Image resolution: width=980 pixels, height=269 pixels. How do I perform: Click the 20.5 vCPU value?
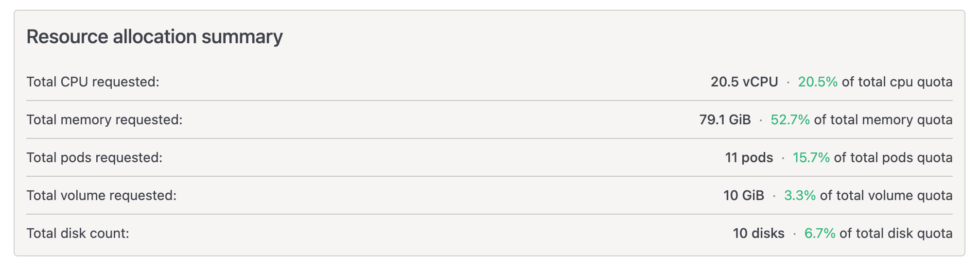pos(744,82)
